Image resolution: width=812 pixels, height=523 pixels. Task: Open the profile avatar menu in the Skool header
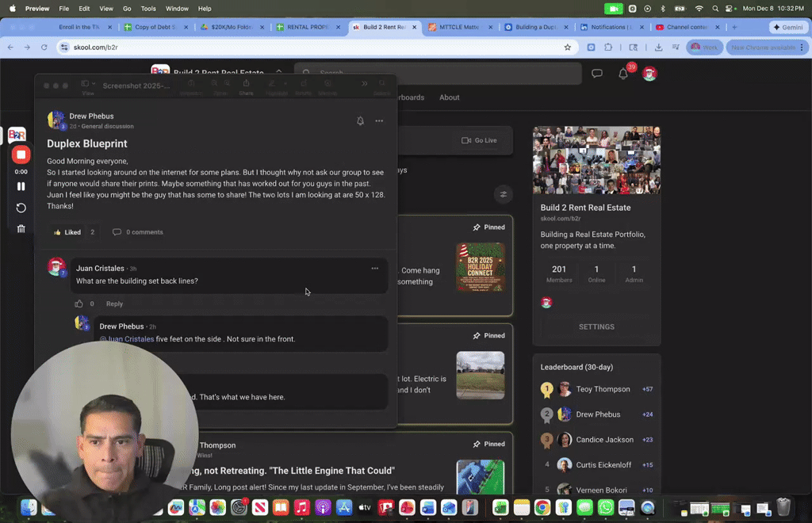click(x=649, y=74)
